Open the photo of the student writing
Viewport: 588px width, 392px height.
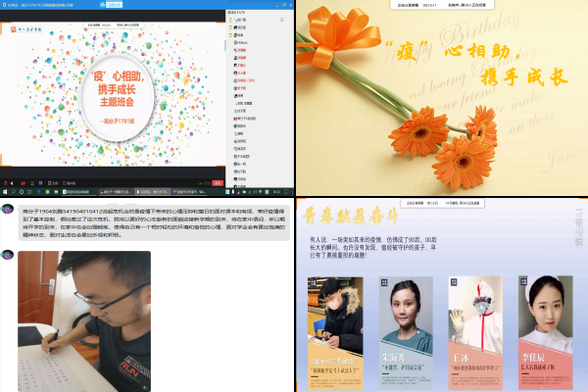84,320
